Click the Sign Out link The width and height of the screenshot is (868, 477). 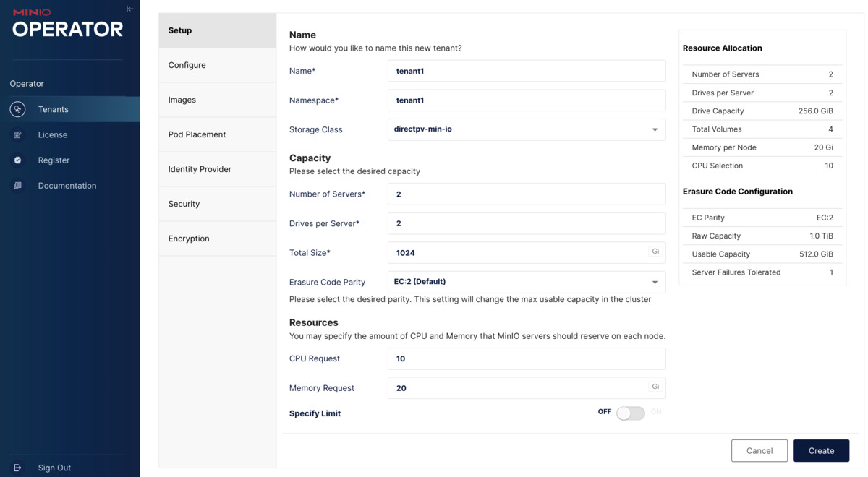[x=54, y=468]
